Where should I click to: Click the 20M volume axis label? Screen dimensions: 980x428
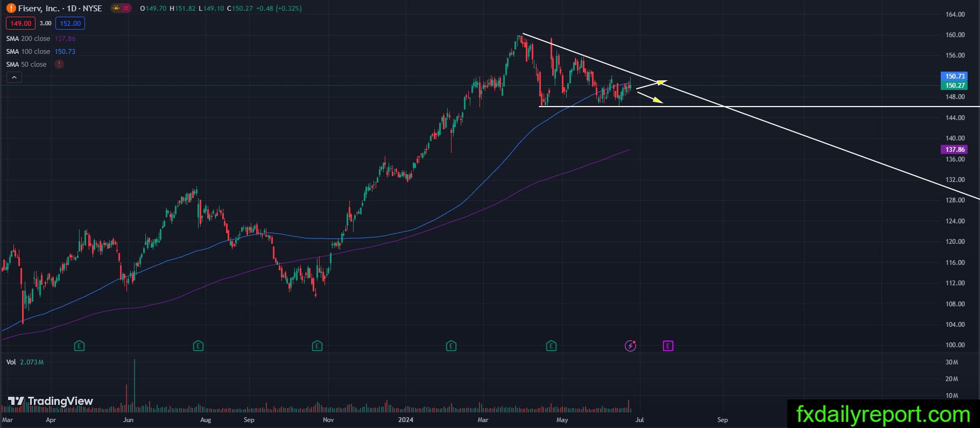click(951, 379)
